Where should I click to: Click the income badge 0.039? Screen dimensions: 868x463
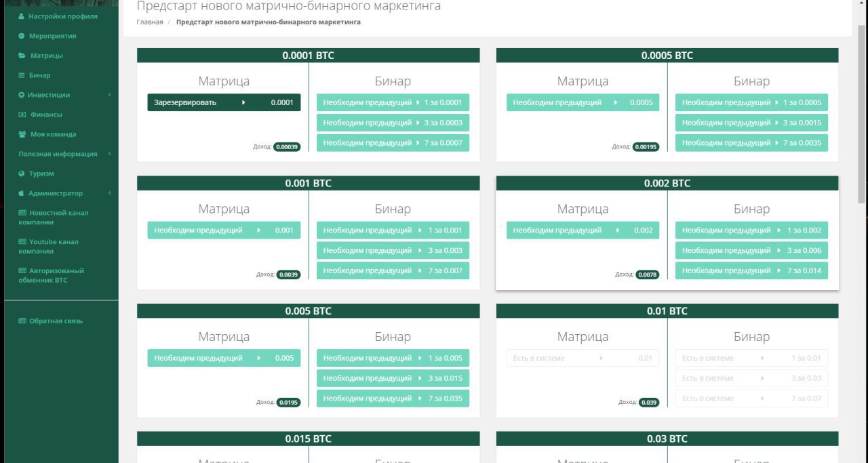[x=649, y=402]
